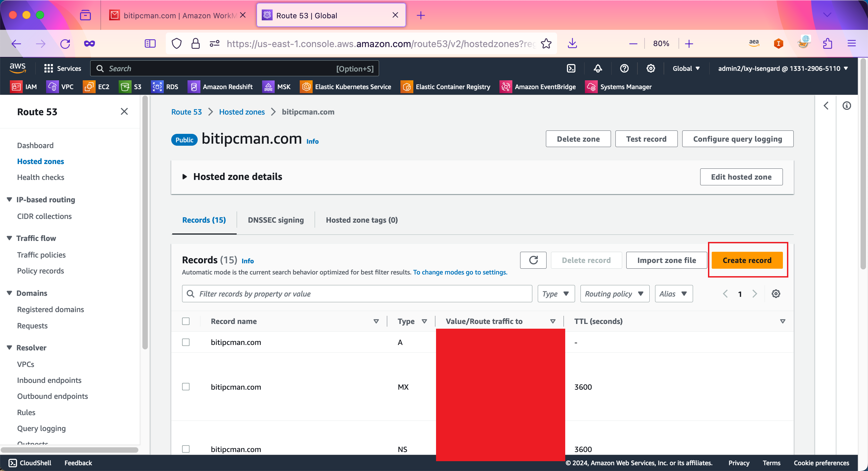Follow the Hosted zones breadcrumb link

pyautogui.click(x=242, y=112)
